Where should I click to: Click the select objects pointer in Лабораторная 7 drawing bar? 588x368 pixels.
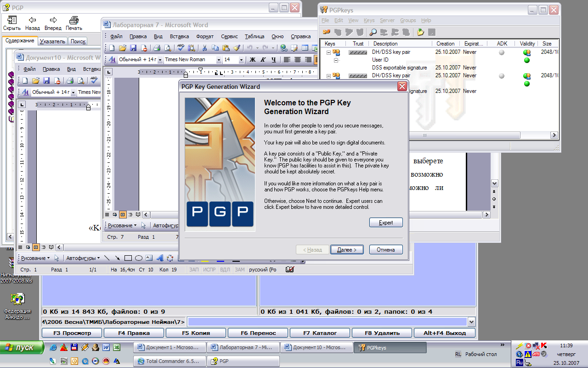pyautogui.click(x=144, y=225)
